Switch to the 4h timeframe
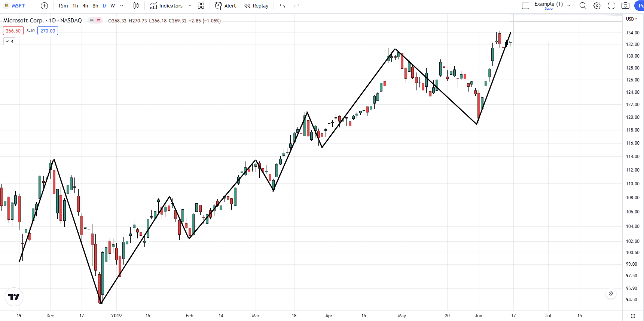 85,6
